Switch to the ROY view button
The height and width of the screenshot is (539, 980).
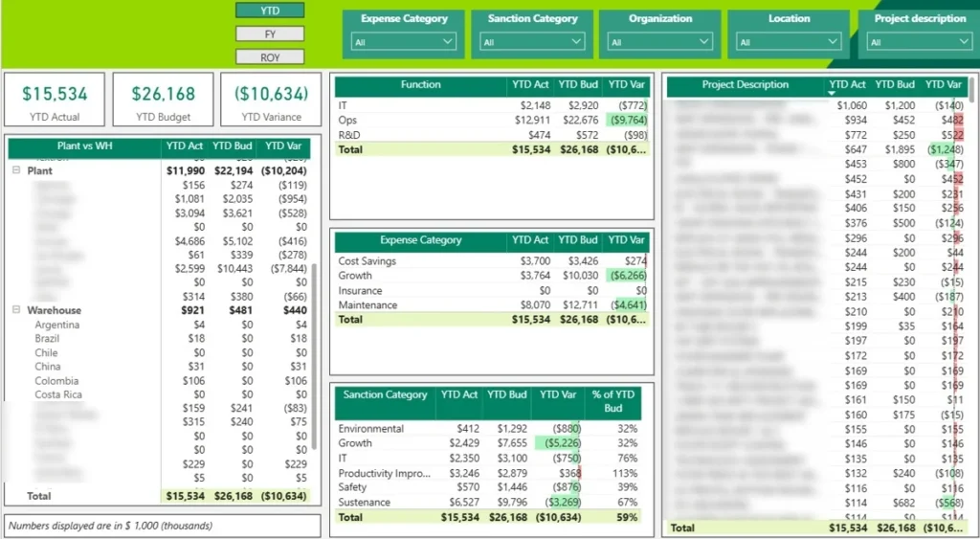(x=269, y=56)
